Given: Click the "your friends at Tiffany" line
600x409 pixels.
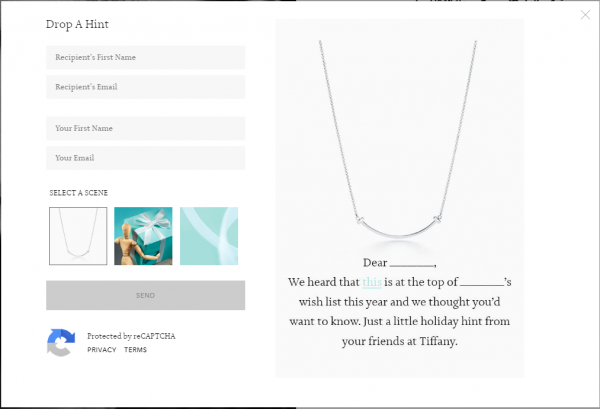Looking at the screenshot, I should coord(399,341).
